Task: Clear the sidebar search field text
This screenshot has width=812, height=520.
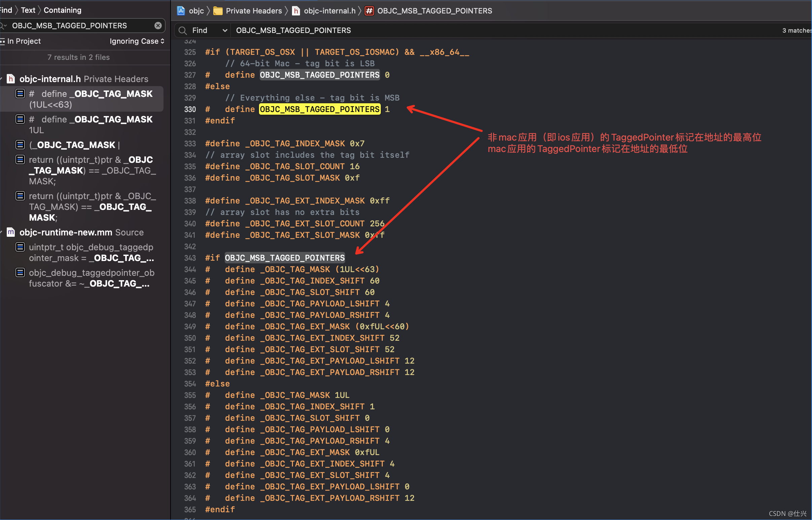Action: click(x=158, y=26)
